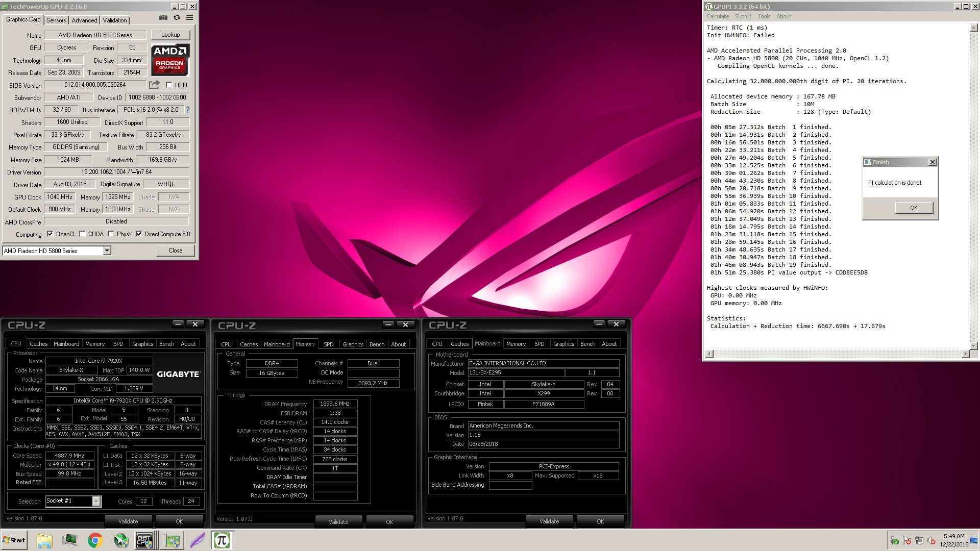Open About tab in middle CPU-Z window
980x551 pixels.
(398, 344)
